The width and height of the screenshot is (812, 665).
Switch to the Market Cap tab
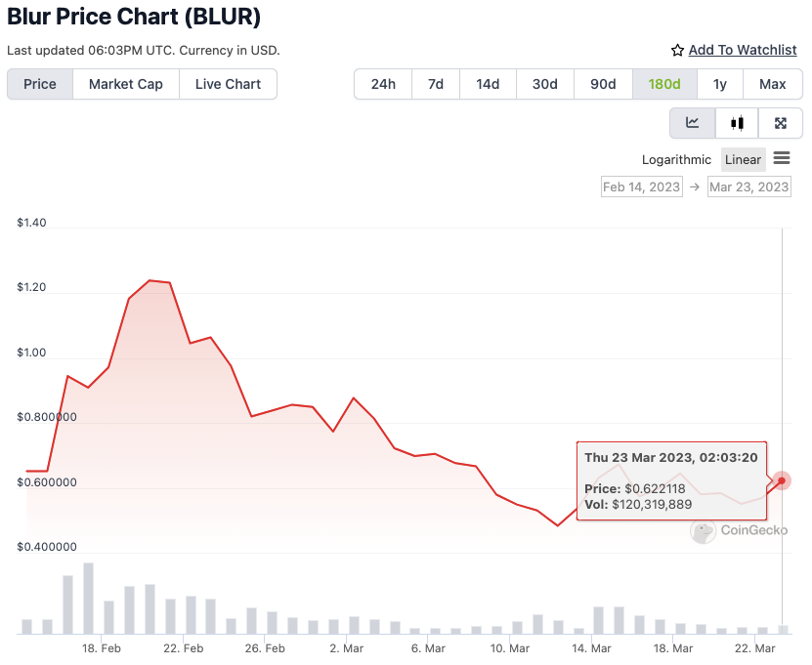(125, 84)
